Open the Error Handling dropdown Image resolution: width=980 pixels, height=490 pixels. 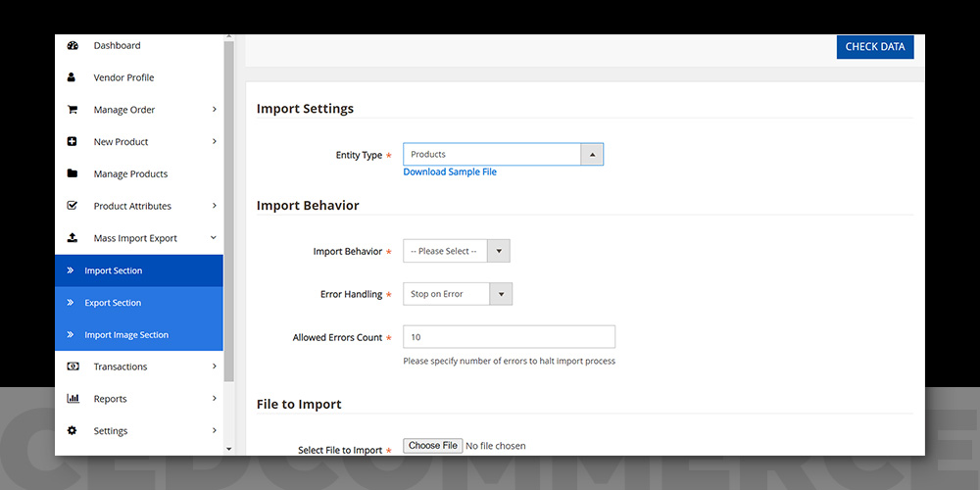[x=458, y=294]
